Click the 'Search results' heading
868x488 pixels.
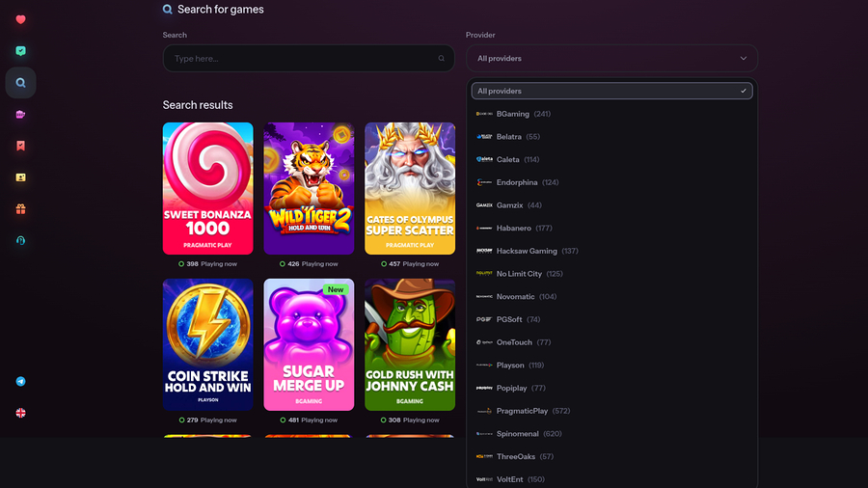tap(198, 105)
